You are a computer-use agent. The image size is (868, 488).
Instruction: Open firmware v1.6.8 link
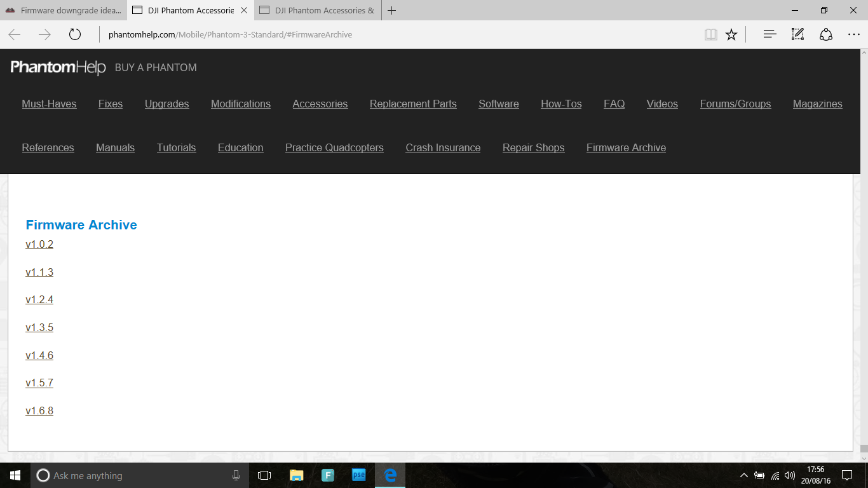tap(39, 411)
